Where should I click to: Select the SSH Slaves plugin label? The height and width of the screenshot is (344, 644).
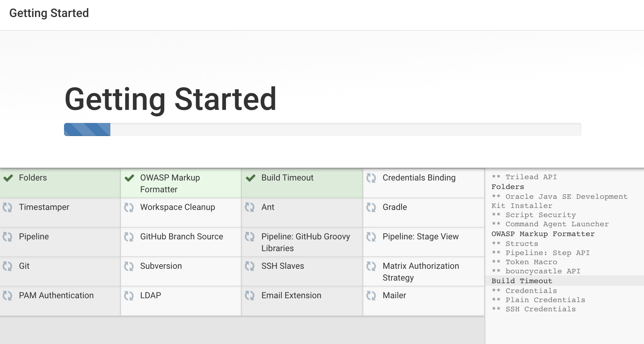pyautogui.click(x=283, y=266)
